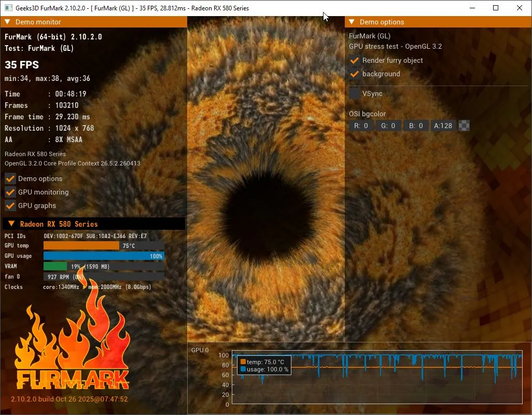Click the GPU usage 100% bar

[104, 256]
